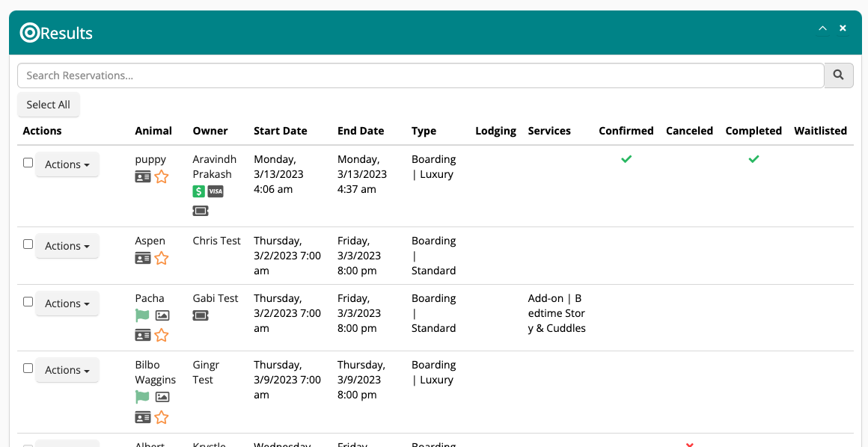
Task: Click owner name Chris Test
Action: [217, 241]
